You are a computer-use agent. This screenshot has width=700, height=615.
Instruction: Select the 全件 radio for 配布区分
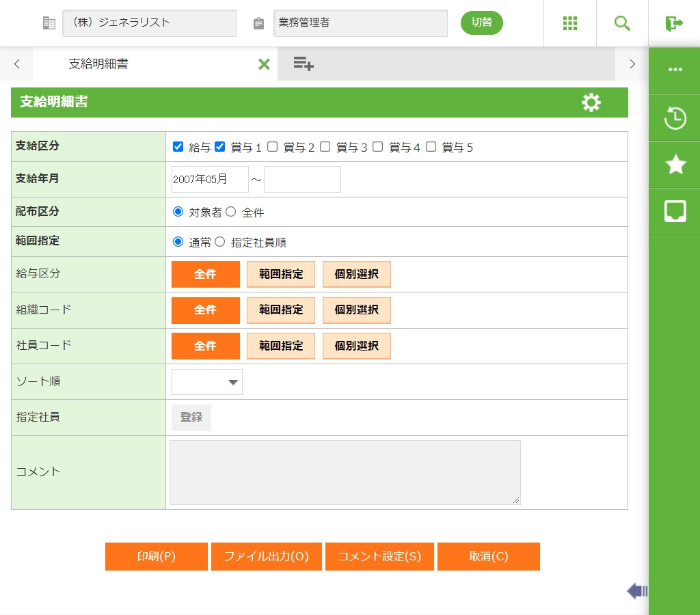(x=231, y=212)
